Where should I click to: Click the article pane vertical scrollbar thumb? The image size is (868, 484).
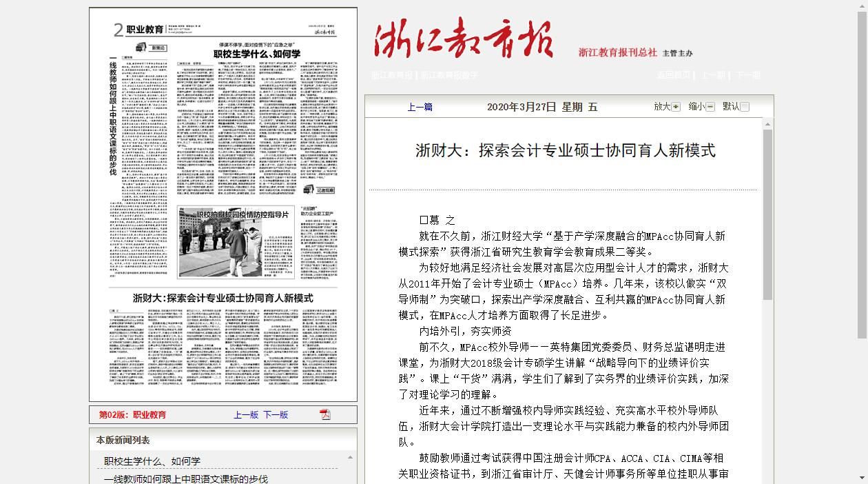point(767,214)
